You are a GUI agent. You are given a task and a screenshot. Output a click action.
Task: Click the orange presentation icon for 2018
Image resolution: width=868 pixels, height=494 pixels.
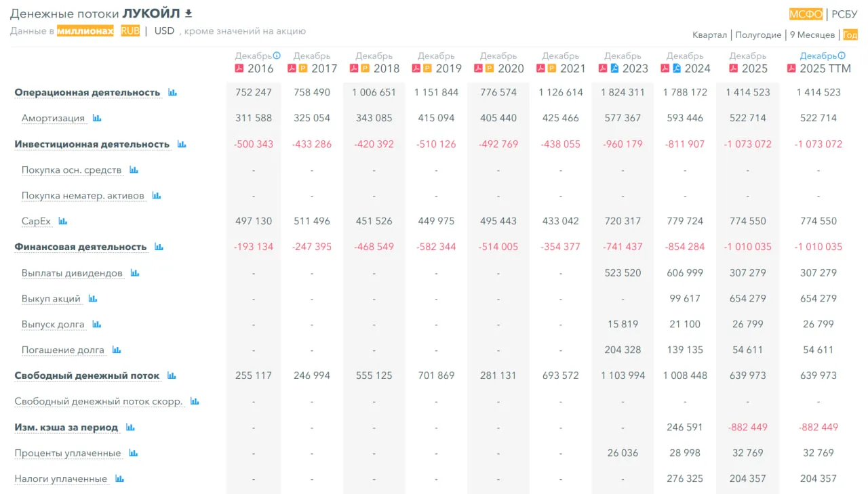365,68
